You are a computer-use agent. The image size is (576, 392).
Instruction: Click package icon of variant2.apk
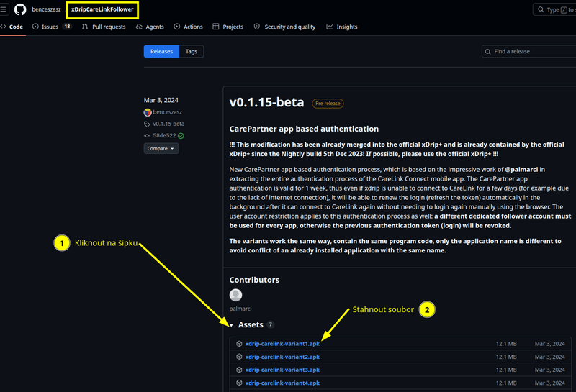click(x=239, y=357)
